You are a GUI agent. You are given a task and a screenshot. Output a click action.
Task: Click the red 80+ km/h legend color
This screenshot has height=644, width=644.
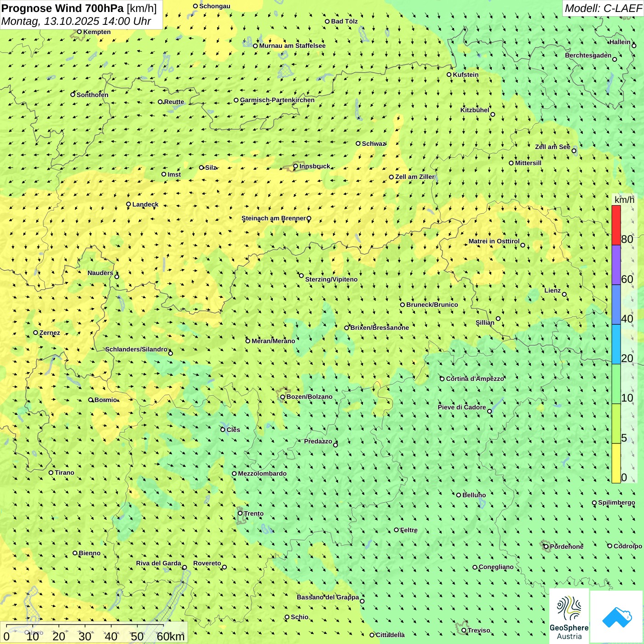tap(616, 225)
